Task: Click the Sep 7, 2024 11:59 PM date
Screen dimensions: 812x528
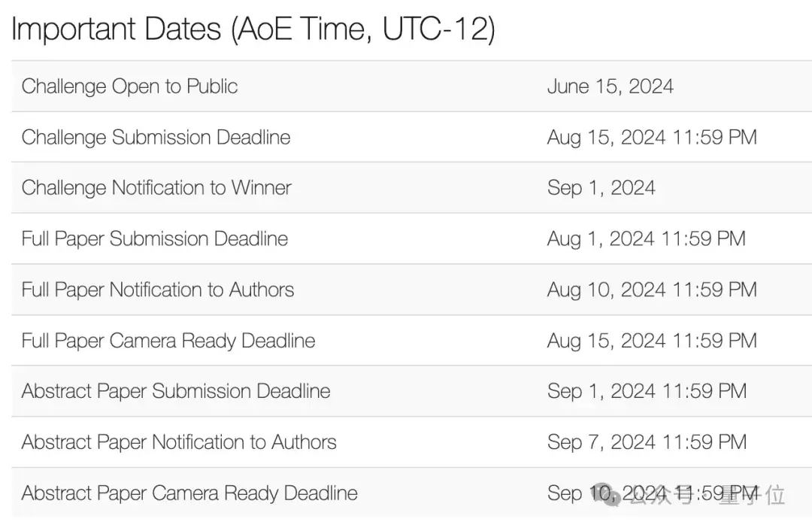Action: 647,442
